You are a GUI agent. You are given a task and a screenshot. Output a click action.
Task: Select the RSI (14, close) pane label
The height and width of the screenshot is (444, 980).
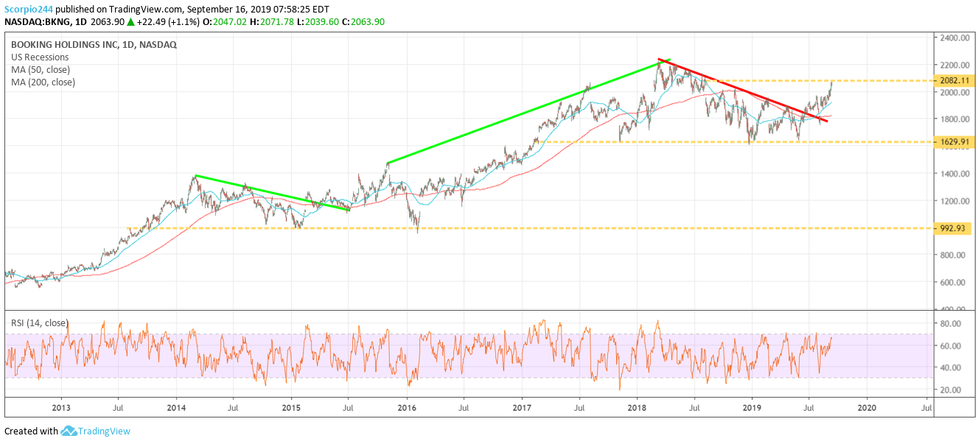(x=40, y=323)
